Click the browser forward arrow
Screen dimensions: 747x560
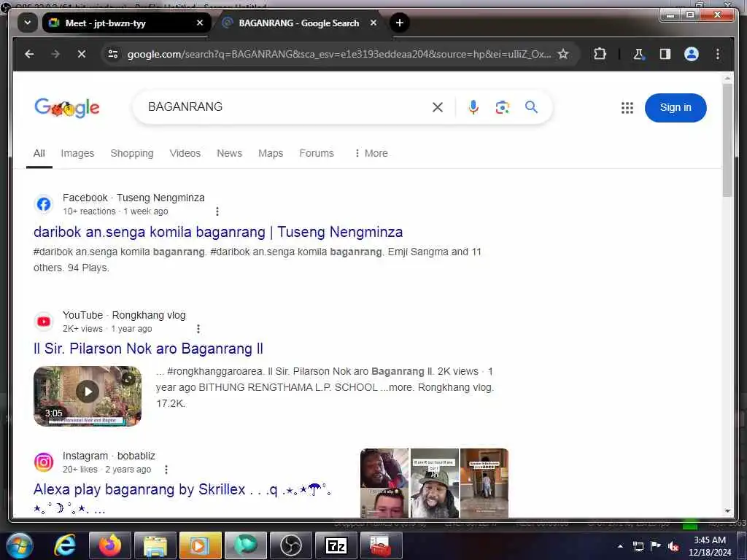[x=55, y=54]
